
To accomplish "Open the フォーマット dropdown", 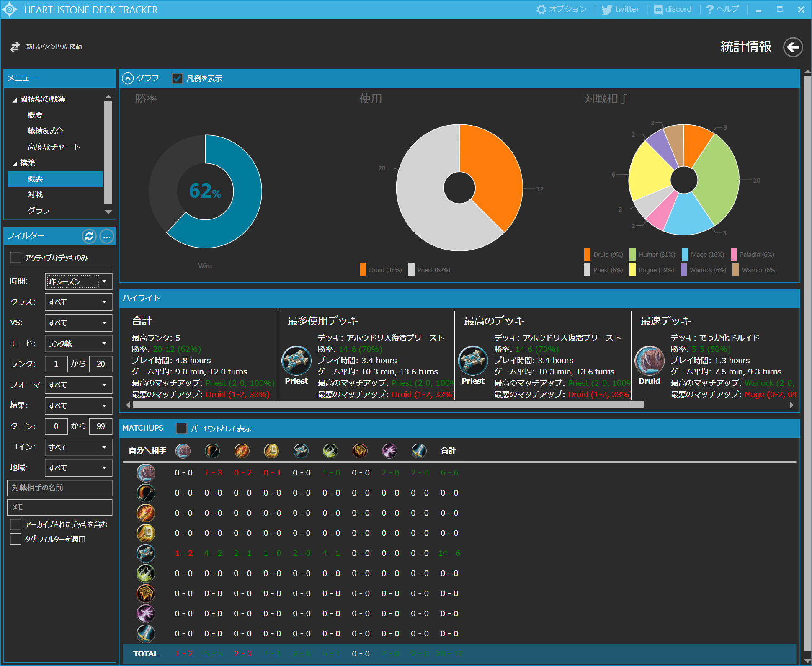I will [78, 385].
